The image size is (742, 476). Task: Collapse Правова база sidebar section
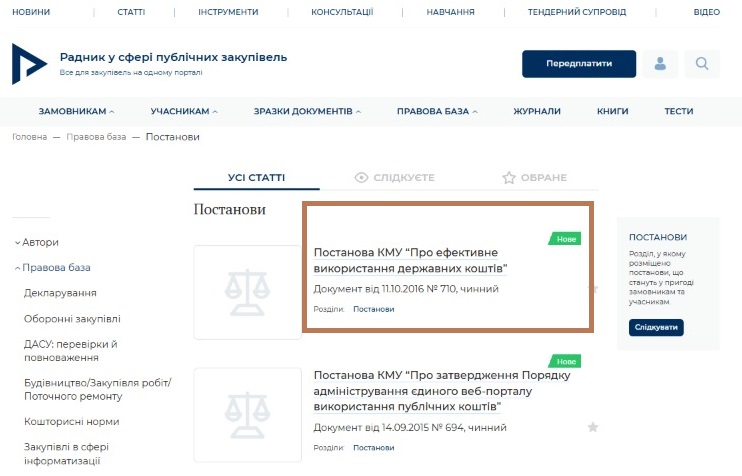point(52,267)
